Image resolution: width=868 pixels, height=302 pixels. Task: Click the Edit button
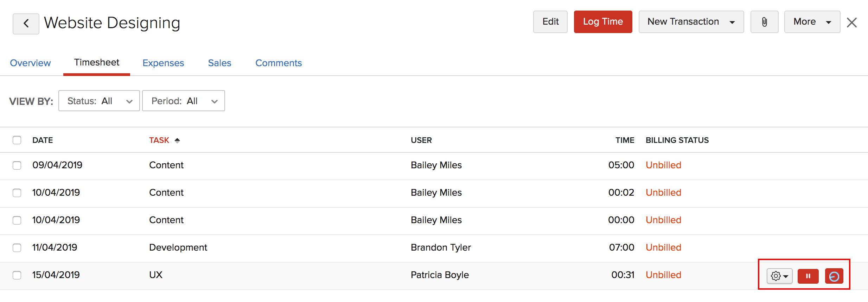click(550, 22)
